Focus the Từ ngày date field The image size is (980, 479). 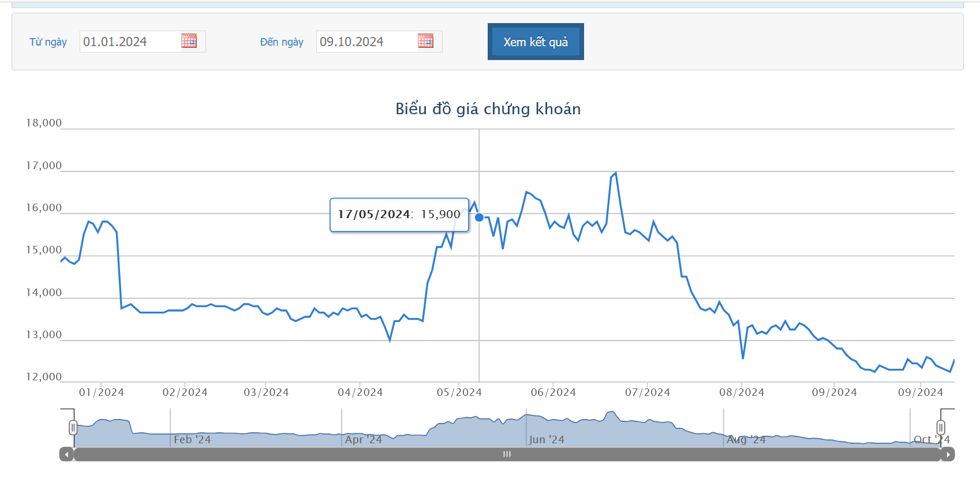coord(129,42)
